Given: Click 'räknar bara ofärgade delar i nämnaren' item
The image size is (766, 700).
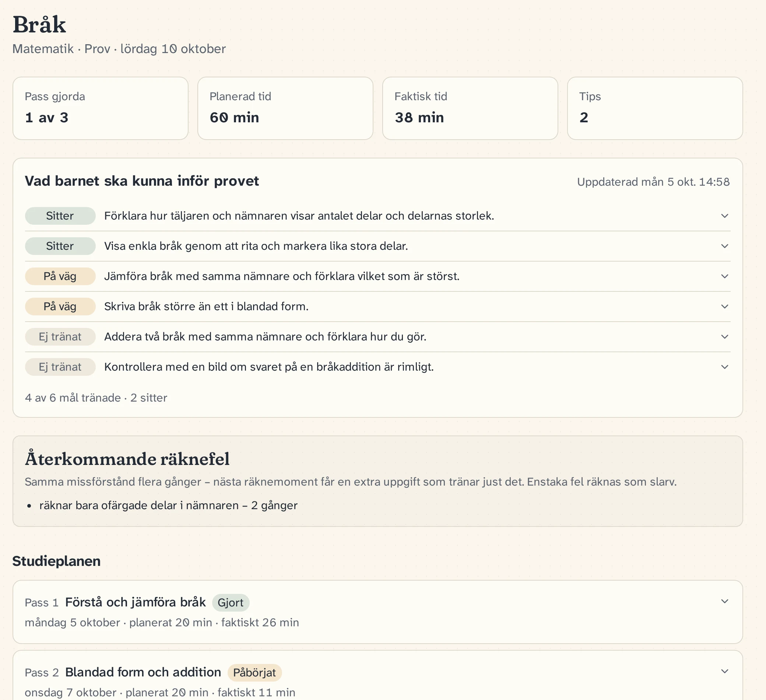Looking at the screenshot, I should [168, 505].
